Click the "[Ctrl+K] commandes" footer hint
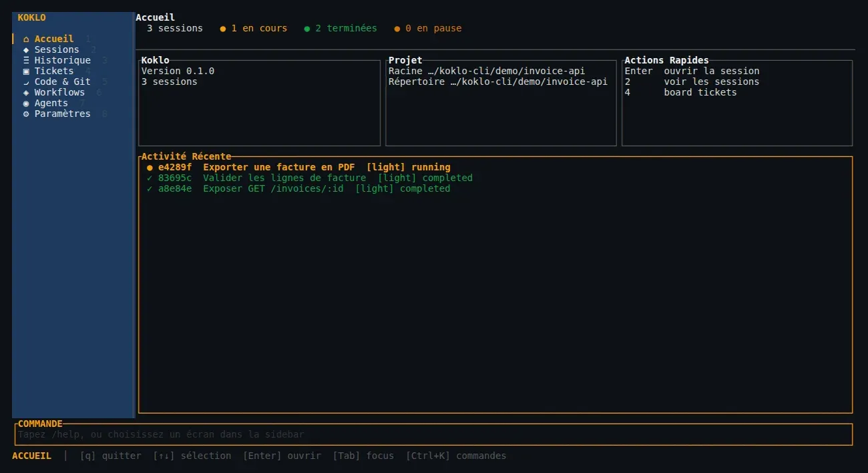 tap(456, 456)
